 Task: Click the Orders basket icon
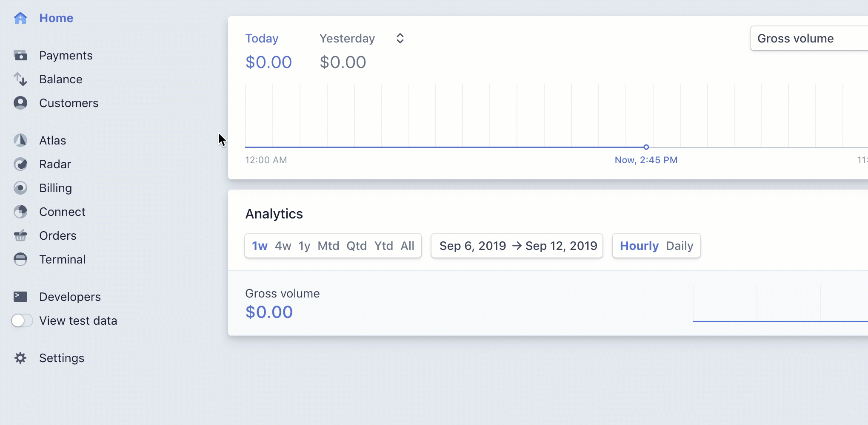click(x=20, y=236)
